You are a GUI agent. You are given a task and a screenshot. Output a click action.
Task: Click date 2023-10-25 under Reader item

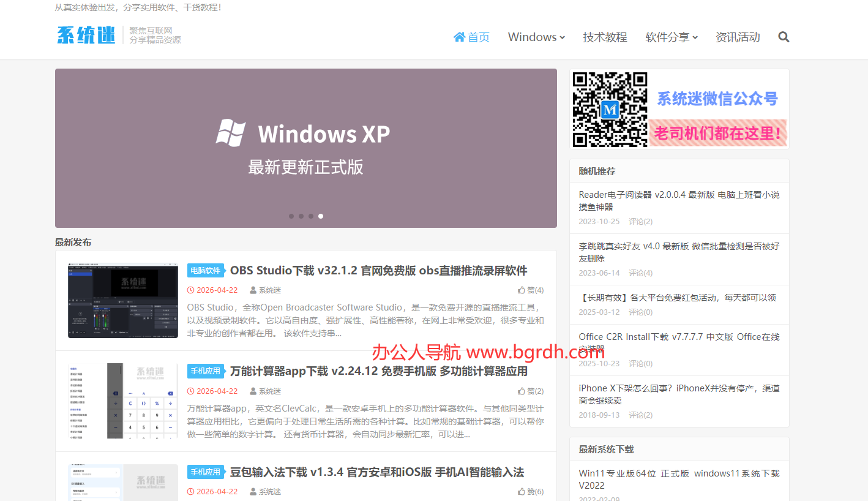pos(599,222)
